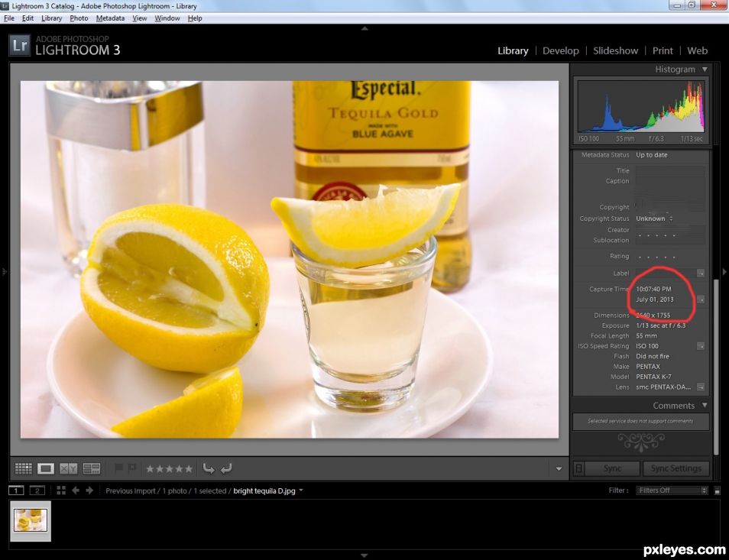Open the Window menu
Viewport: 729px width, 560px height.
click(x=167, y=18)
